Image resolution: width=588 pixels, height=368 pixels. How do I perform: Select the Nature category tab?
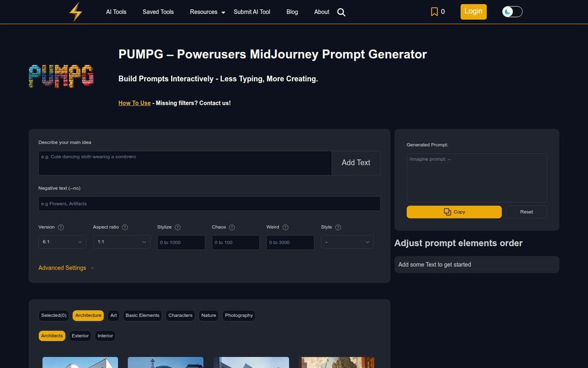pyautogui.click(x=209, y=316)
